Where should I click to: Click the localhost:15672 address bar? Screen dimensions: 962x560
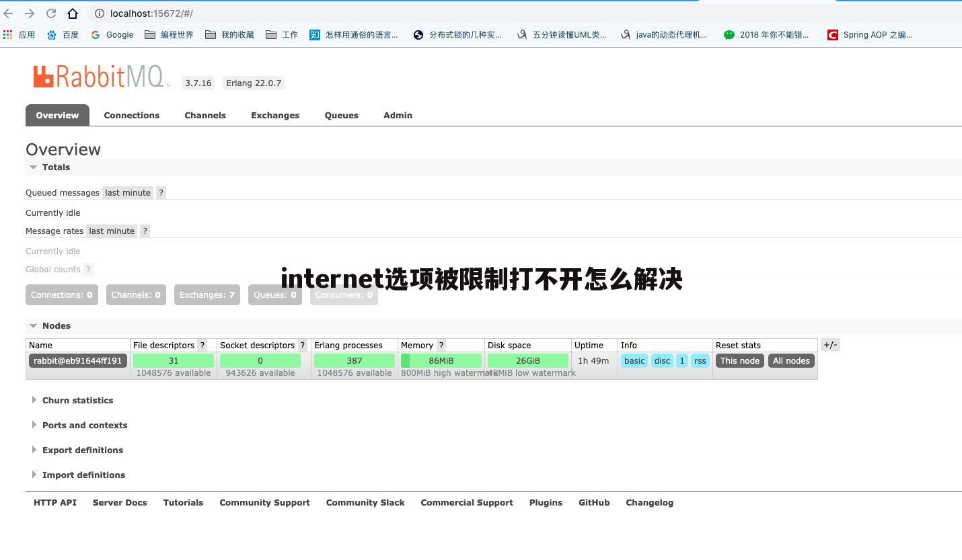point(151,13)
